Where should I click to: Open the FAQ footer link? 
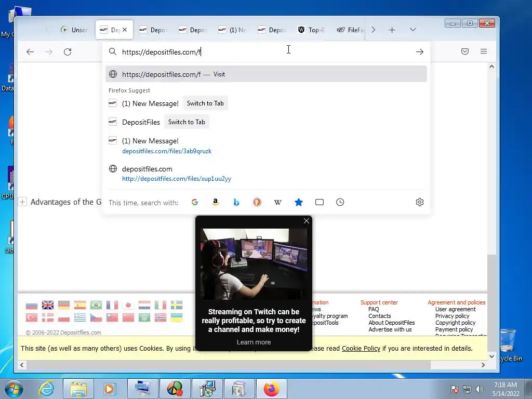pos(374,309)
